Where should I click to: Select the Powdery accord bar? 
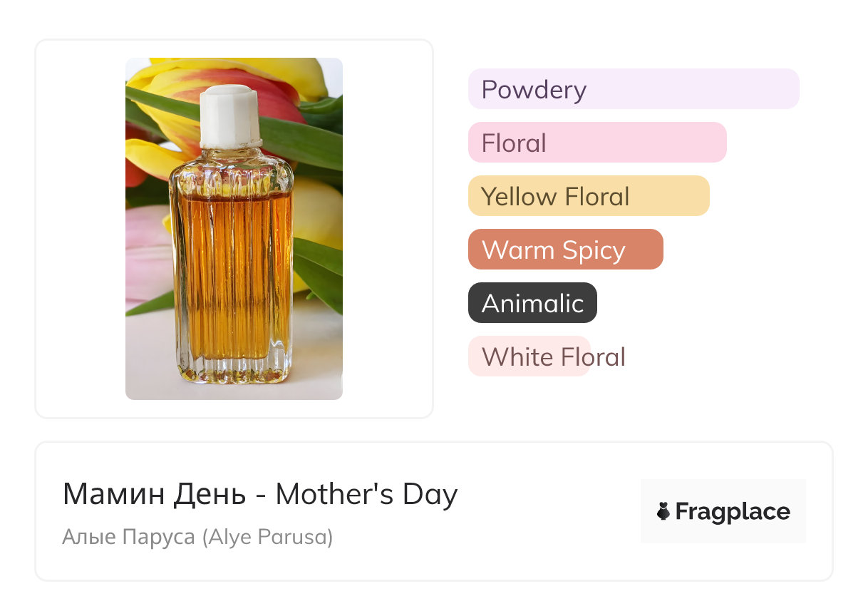click(633, 89)
